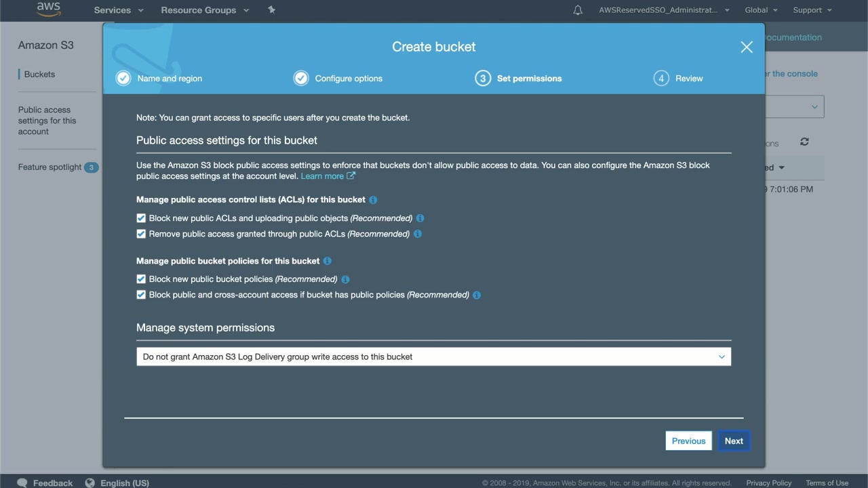Show info for Block new public bucket policies
The height and width of the screenshot is (488, 868).
[x=345, y=279]
